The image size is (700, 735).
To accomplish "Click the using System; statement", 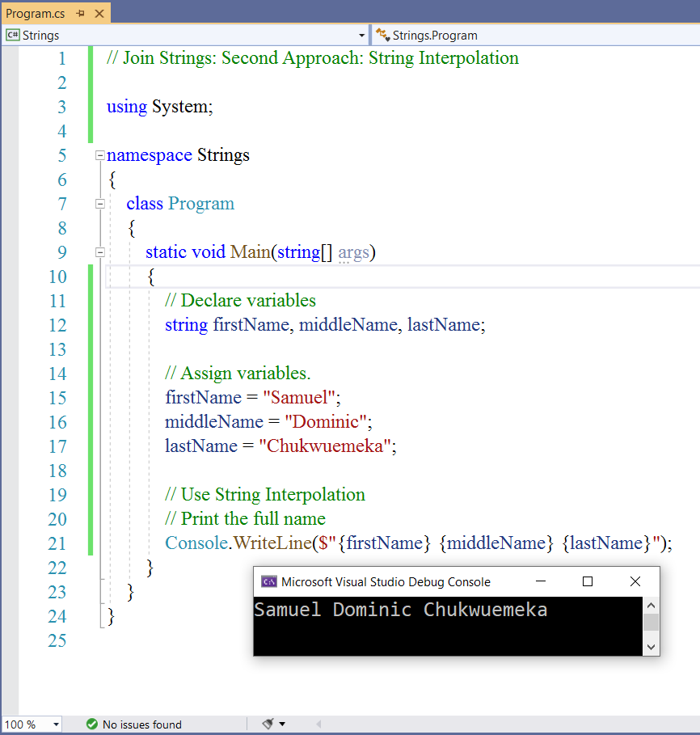I will coord(160,107).
